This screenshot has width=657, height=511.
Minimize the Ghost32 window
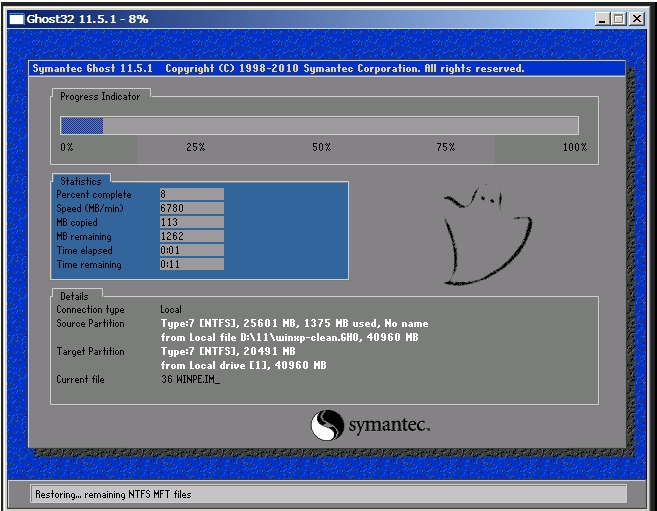click(602, 19)
